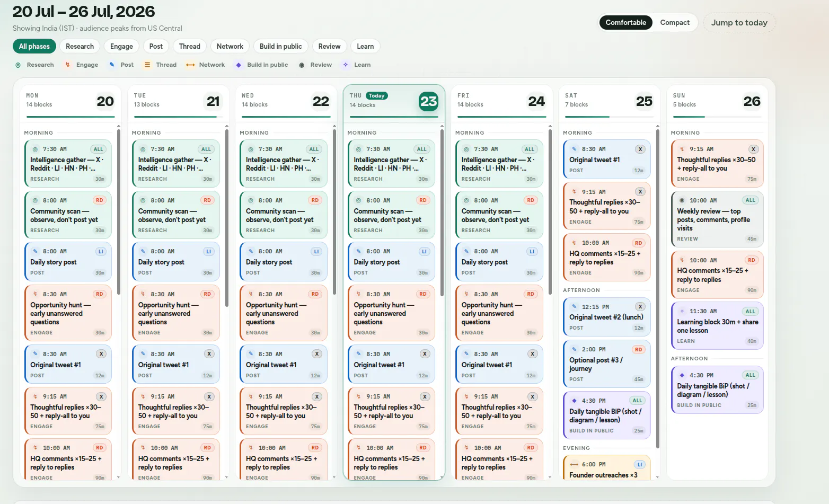Select the Friday 24 date number
This screenshot has width=829, height=504.
[536, 101]
